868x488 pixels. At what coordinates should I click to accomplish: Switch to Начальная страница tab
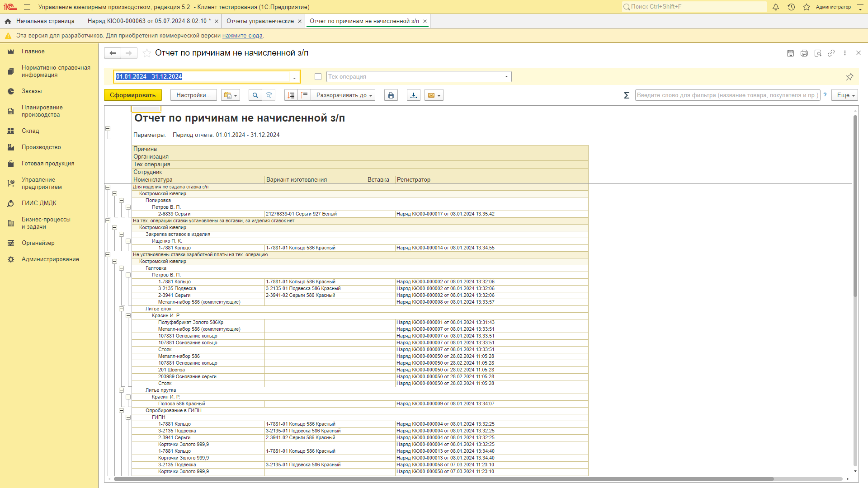[41, 21]
